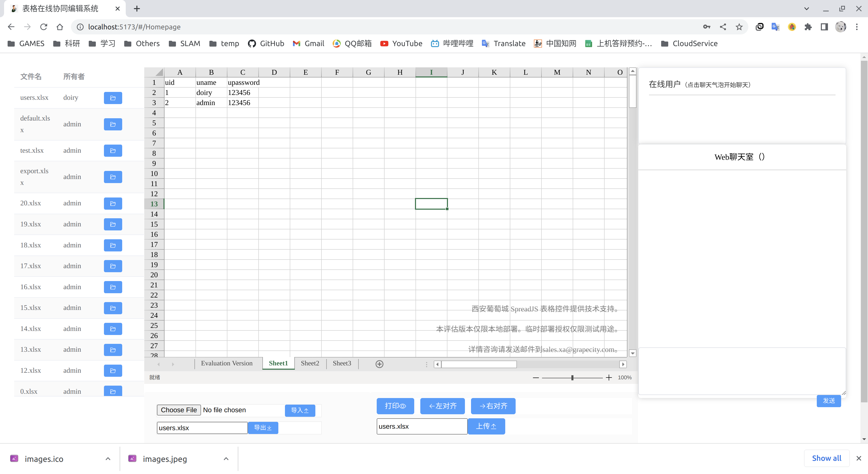
Task: Bookmark this page with star icon
Action: coord(739,27)
